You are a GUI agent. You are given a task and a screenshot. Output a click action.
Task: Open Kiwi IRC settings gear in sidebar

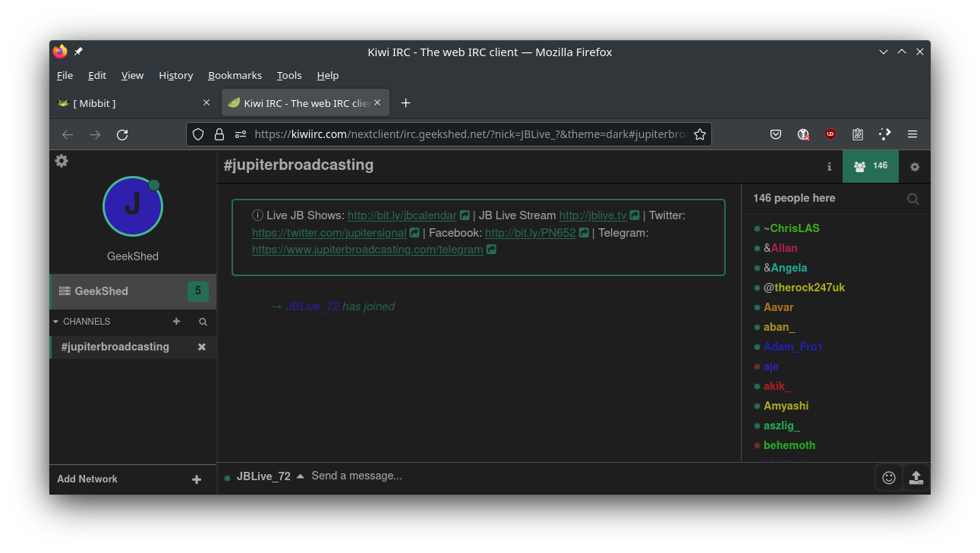61,161
